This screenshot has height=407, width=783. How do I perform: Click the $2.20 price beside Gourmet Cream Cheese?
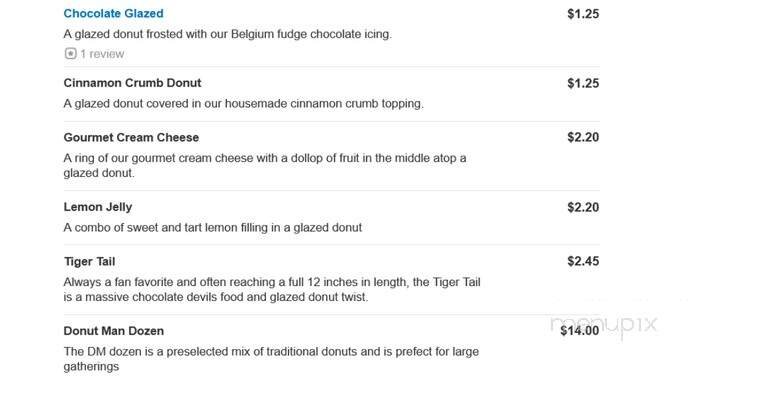pyautogui.click(x=582, y=138)
